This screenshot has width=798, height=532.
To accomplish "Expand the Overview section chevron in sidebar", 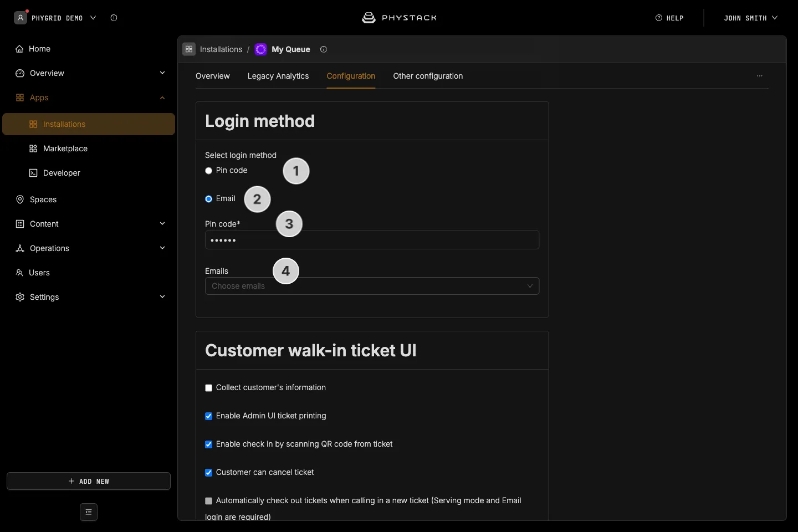I will (162, 73).
